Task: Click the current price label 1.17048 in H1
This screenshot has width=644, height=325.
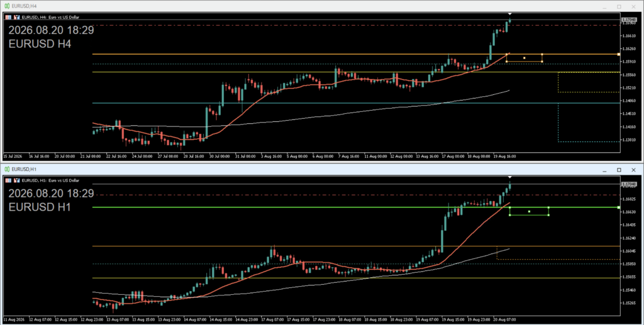Action: point(629,184)
